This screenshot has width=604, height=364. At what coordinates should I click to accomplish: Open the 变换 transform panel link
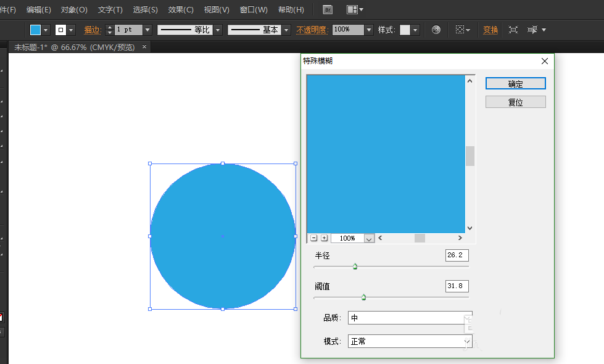[x=490, y=30]
